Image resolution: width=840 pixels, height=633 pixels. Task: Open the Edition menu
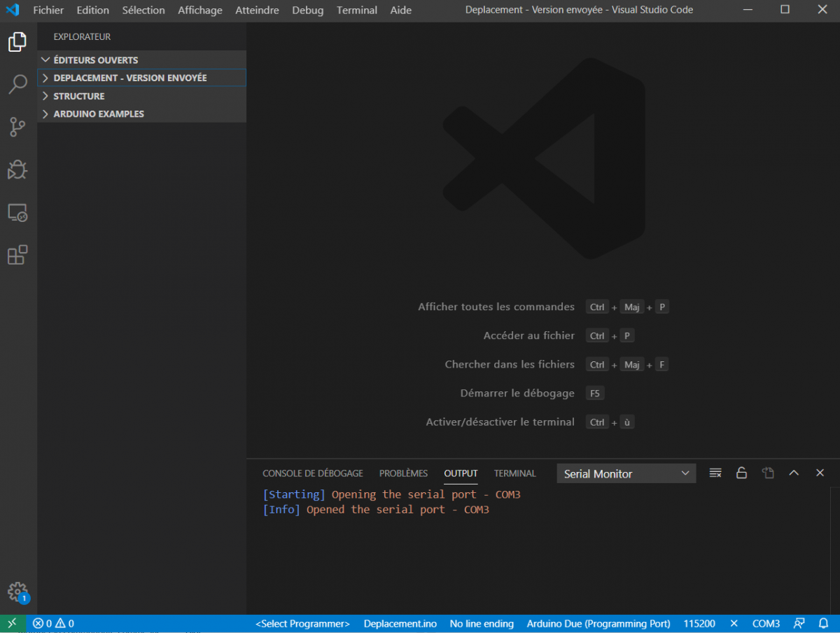[x=93, y=10]
